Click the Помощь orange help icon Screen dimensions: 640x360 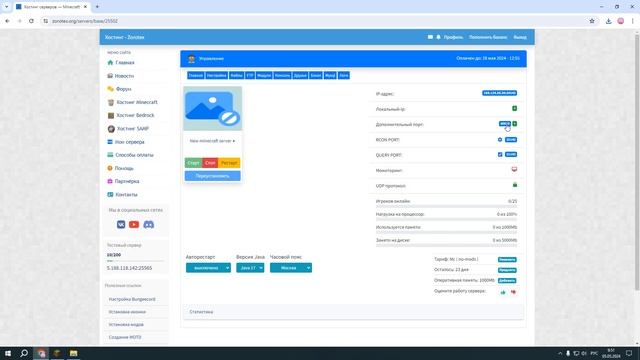[x=110, y=168]
